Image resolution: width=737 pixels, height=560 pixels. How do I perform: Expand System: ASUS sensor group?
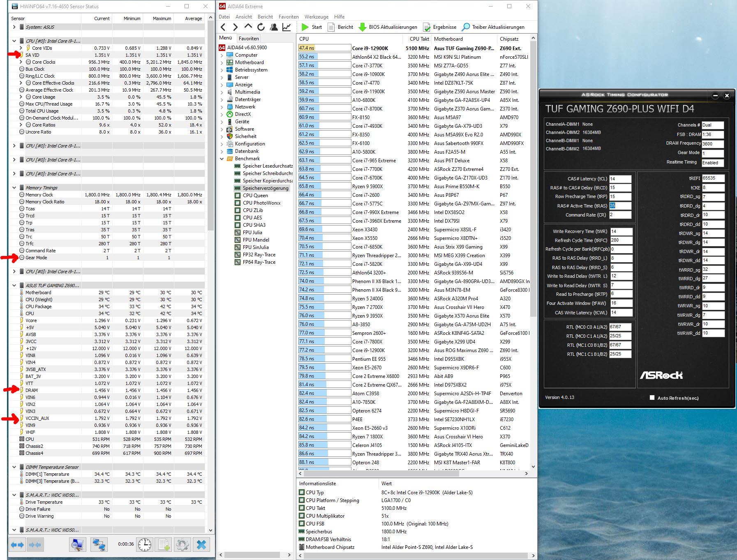click(14, 27)
